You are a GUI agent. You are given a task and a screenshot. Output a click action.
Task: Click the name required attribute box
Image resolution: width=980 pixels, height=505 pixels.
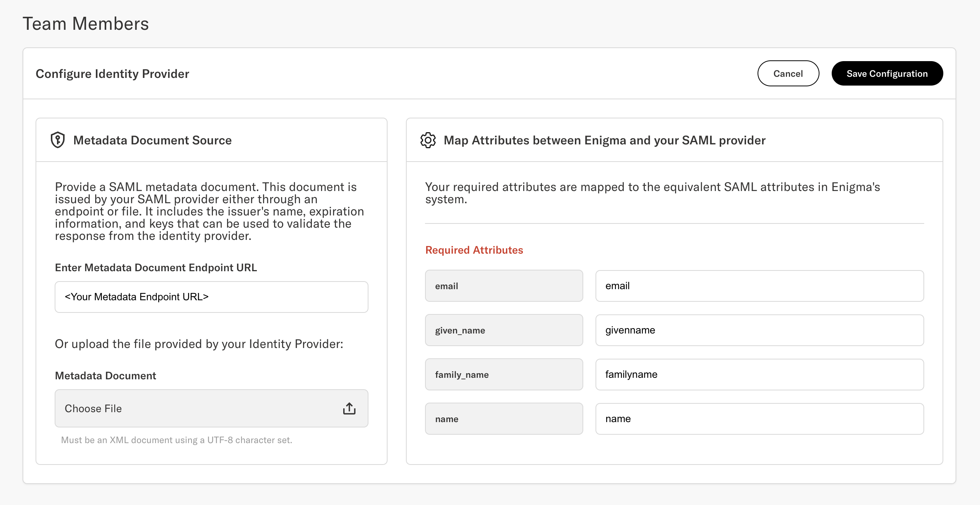pyautogui.click(x=504, y=419)
